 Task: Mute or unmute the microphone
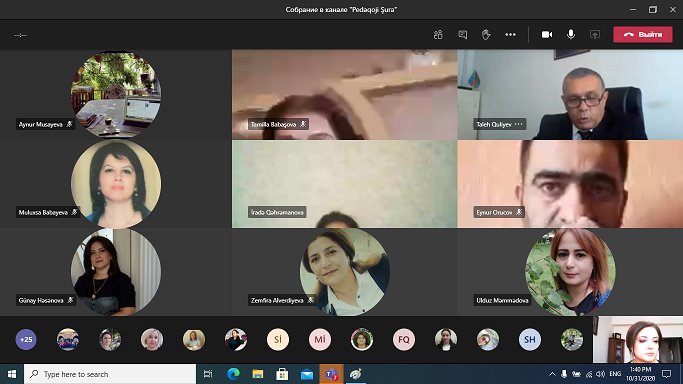point(571,34)
